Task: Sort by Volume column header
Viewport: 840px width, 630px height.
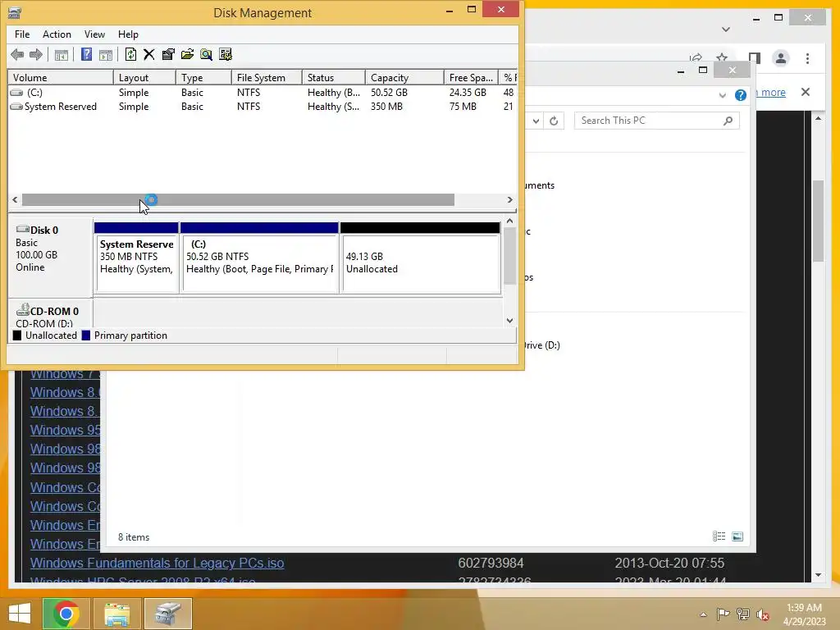Action: click(x=61, y=78)
